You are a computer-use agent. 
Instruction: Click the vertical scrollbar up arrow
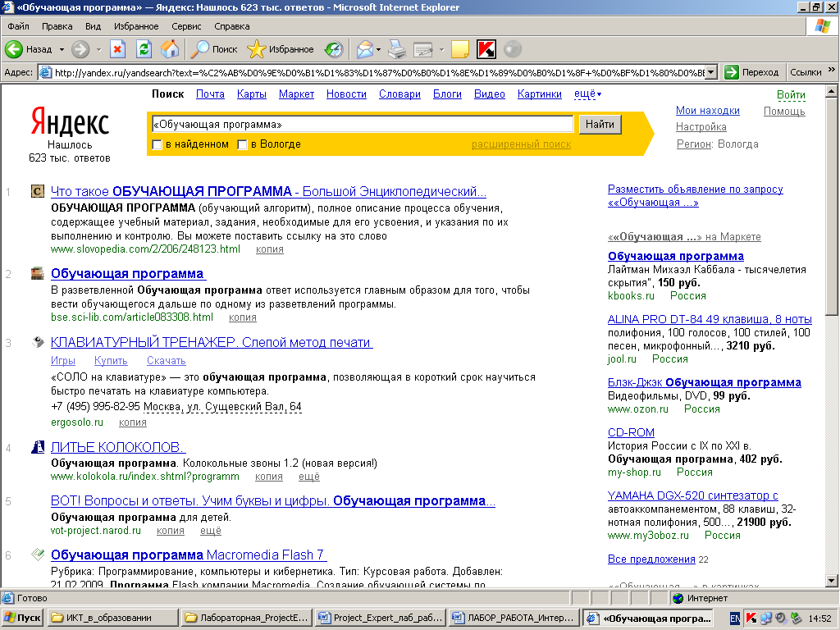coord(832,92)
